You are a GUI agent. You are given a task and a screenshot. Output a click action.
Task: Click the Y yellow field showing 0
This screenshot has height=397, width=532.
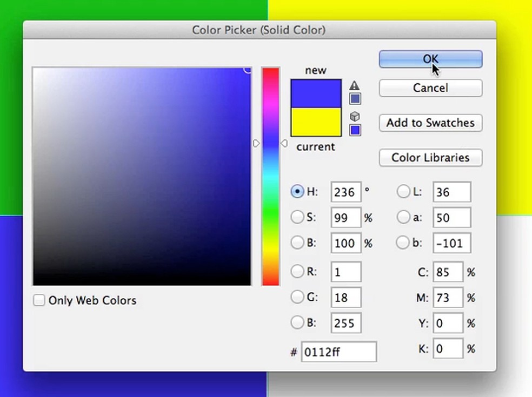[448, 323]
